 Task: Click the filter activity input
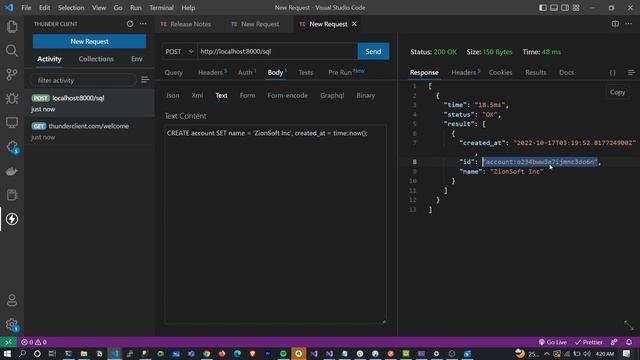84,80
